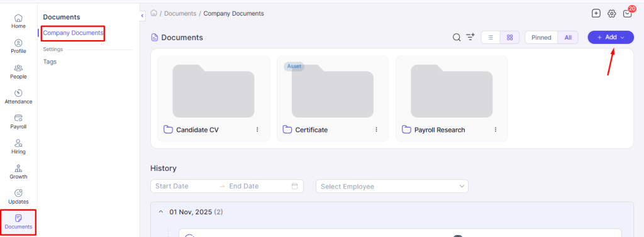This screenshot has width=644, height=237.
Task: Click the Asset tag on Certificate folder
Action: click(x=294, y=66)
